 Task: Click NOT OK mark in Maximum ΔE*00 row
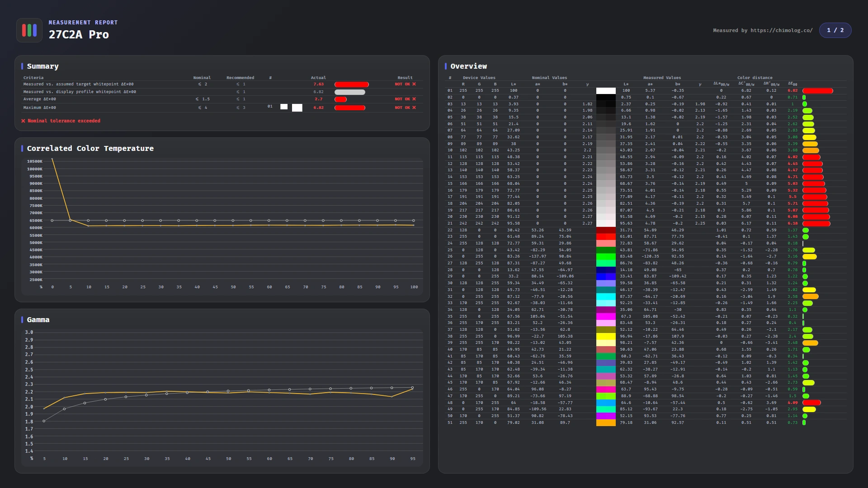tap(405, 108)
